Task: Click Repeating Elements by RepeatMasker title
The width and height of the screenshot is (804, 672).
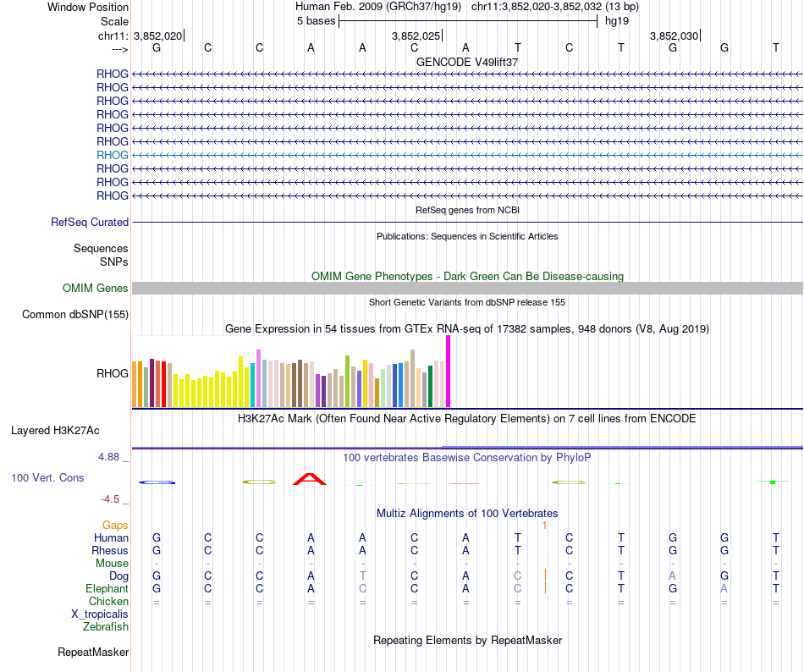Action: click(x=467, y=640)
